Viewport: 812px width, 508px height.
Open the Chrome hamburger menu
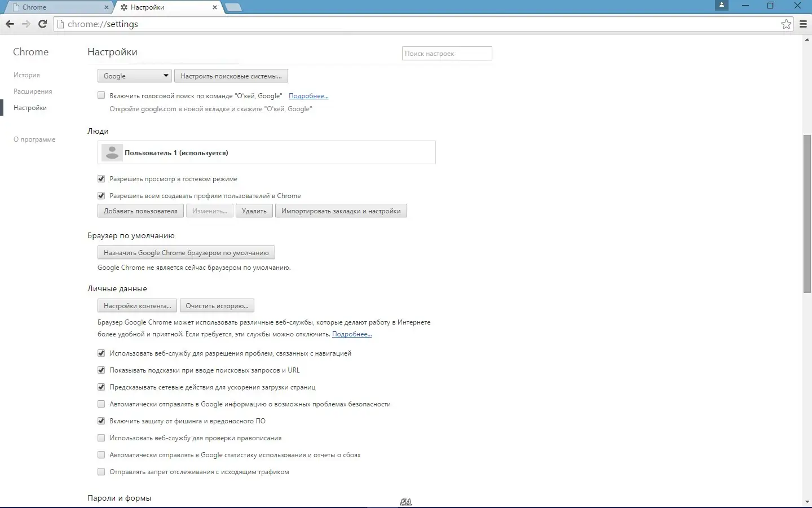coord(804,24)
